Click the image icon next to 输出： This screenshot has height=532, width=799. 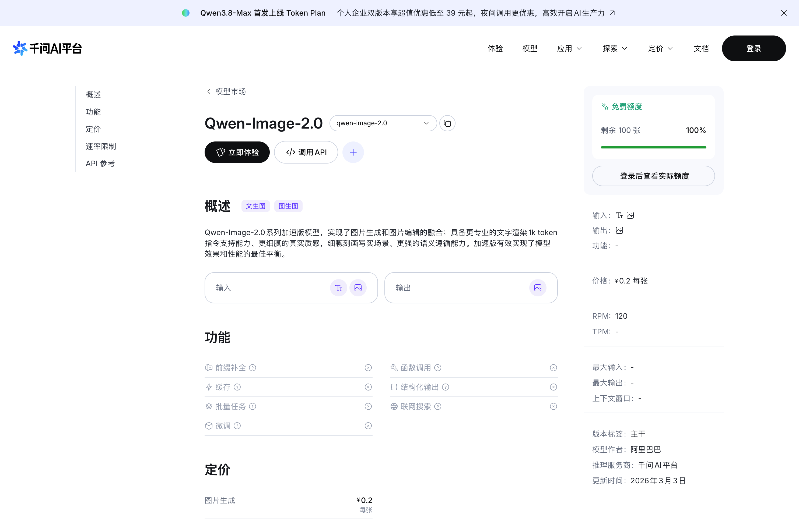point(619,230)
